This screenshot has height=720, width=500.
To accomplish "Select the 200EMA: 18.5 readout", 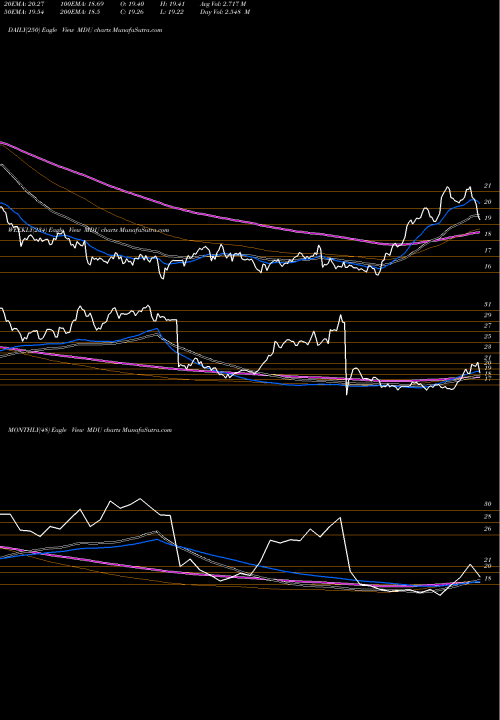I will coord(80,12).
